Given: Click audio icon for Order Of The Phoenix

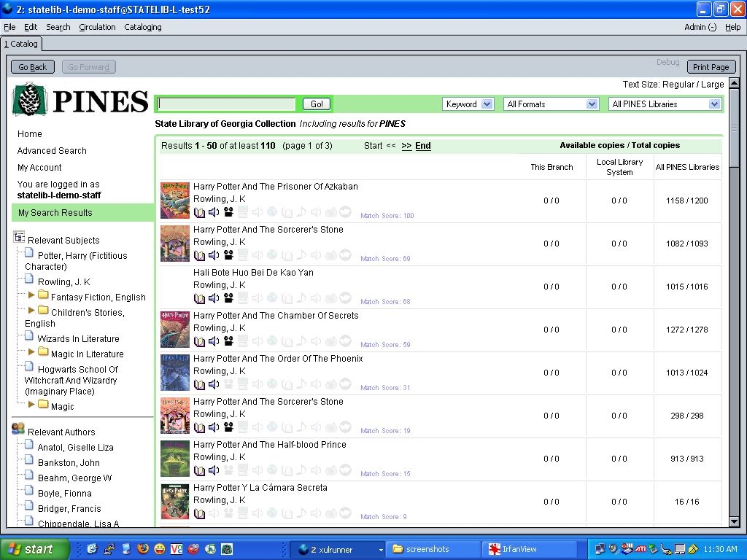Looking at the screenshot, I should click(214, 384).
